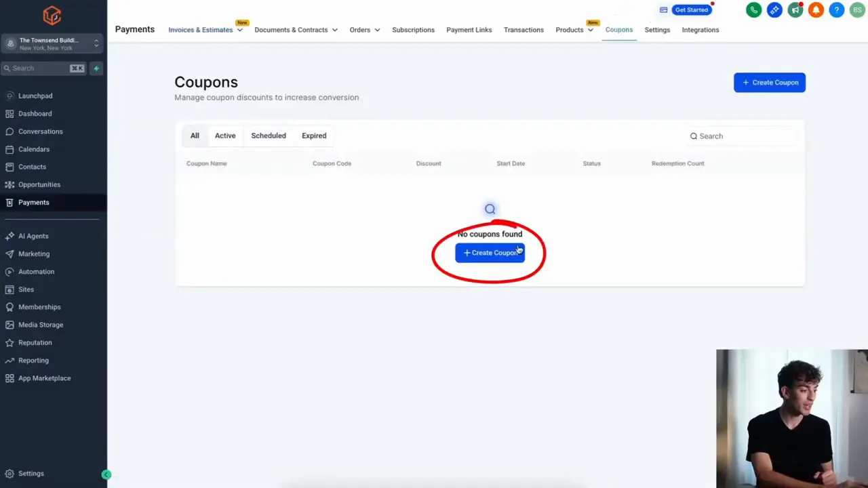Click the Conversations chat icon
The image size is (868, 488).
tap(9, 131)
